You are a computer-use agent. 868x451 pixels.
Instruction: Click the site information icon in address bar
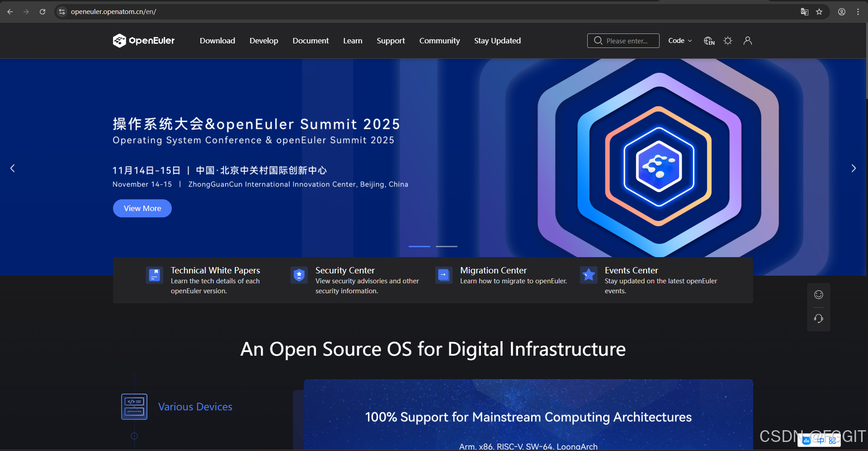[x=62, y=12]
